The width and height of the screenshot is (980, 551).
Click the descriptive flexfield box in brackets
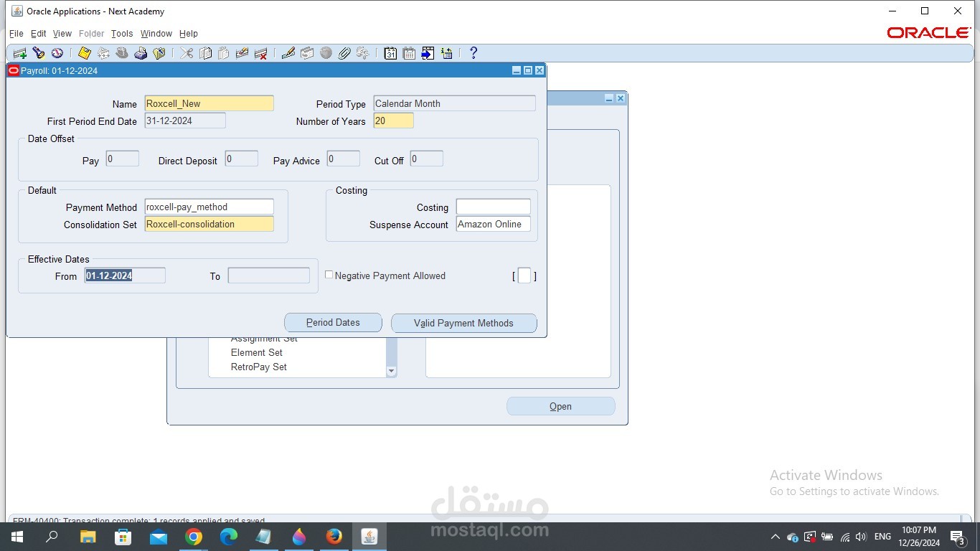pyautogui.click(x=524, y=275)
